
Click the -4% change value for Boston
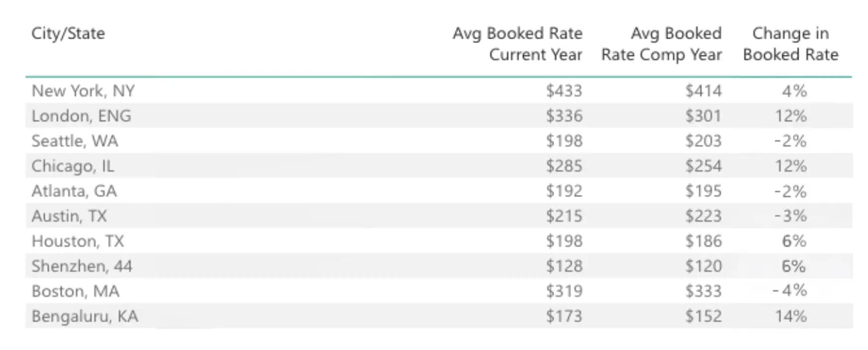point(790,291)
